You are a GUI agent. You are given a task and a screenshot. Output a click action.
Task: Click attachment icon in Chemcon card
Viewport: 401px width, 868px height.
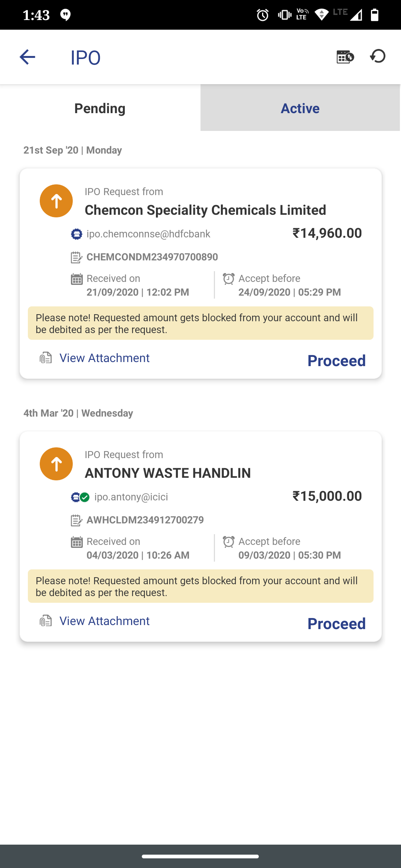tap(46, 358)
